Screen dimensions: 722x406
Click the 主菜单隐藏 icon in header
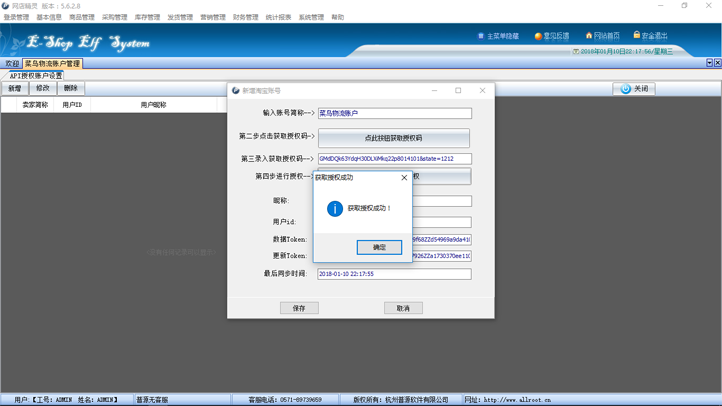tap(481, 36)
